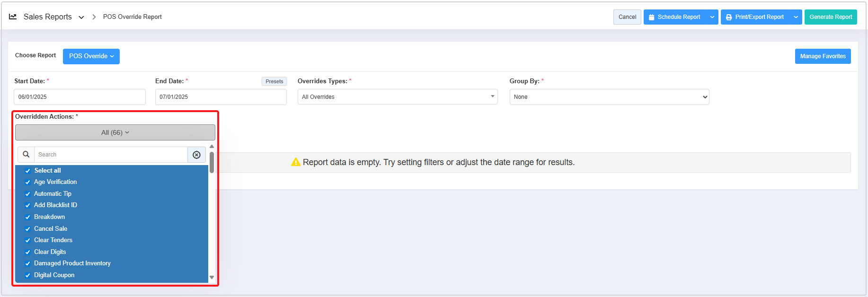Click the Manage Favorites button
Screen dimensions: 868x297
[823, 56]
